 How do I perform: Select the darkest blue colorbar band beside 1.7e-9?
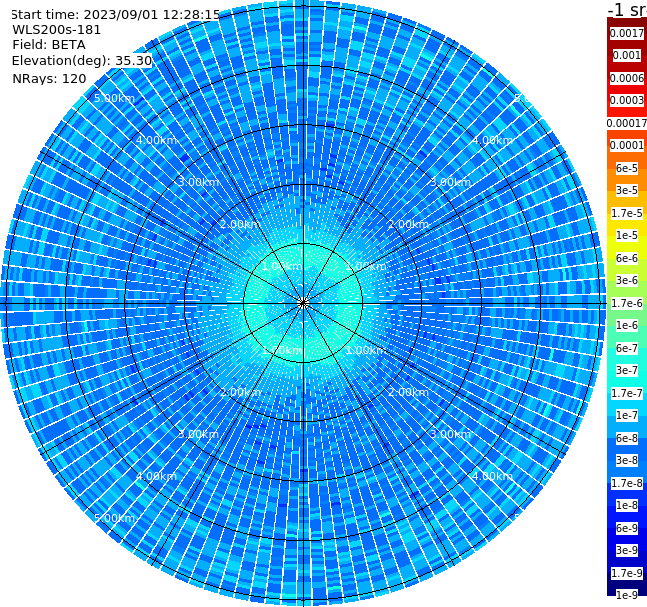[627, 584]
